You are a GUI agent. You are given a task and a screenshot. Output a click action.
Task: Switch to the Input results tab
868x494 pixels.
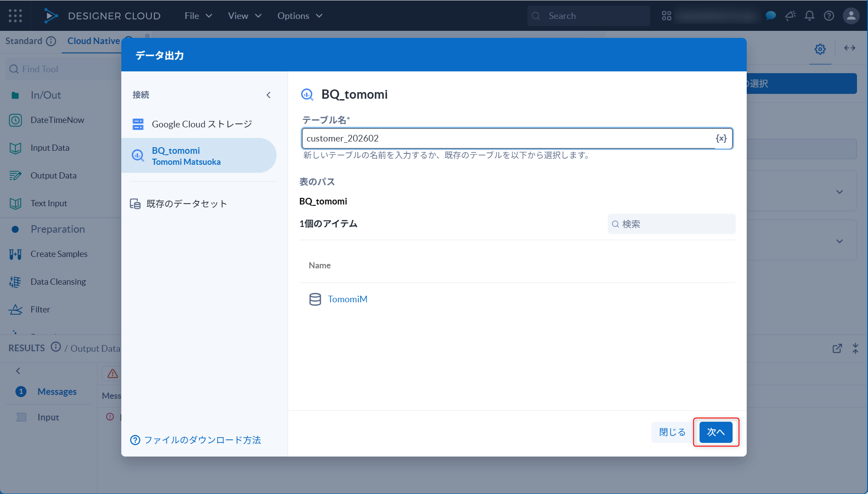click(47, 416)
